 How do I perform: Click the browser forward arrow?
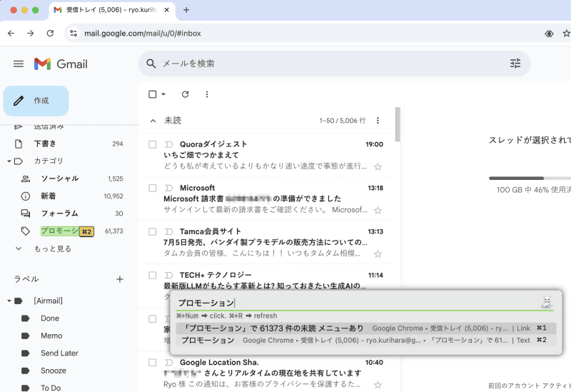pyautogui.click(x=31, y=33)
